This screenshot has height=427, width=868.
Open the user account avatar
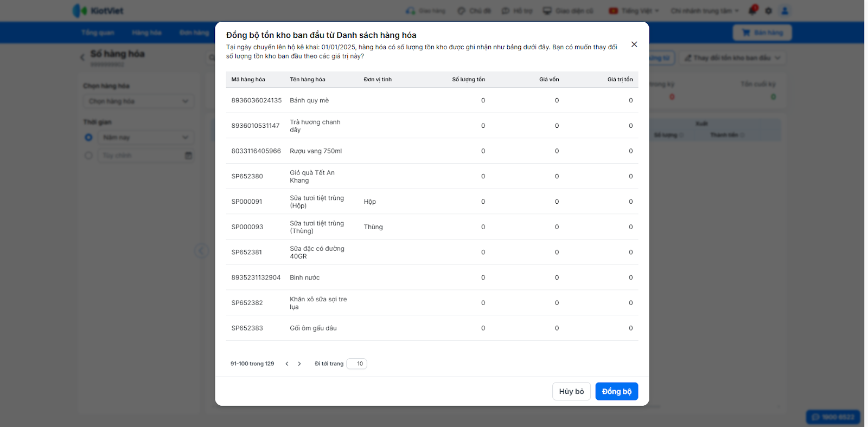(784, 11)
